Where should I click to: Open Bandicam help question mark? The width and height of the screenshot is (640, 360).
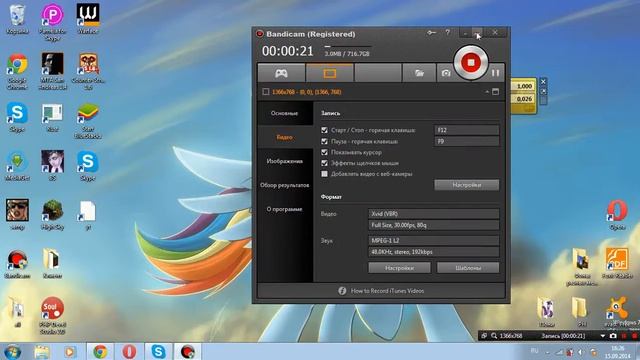(448, 32)
